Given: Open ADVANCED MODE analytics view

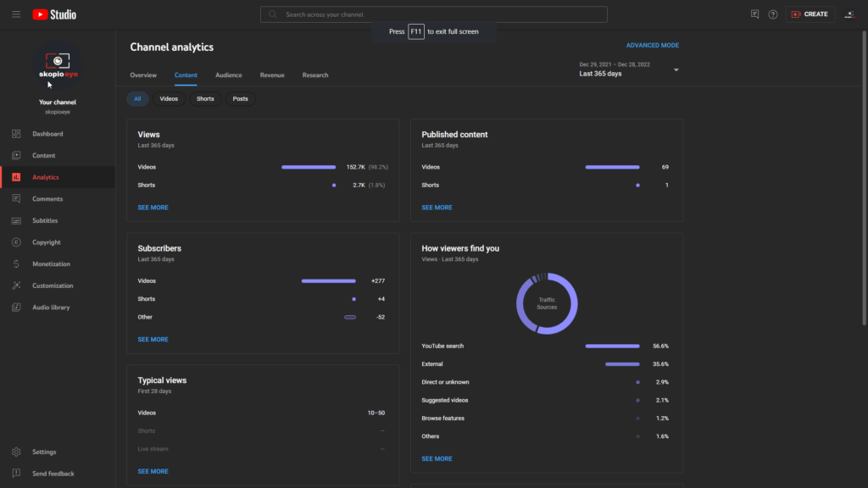Looking at the screenshot, I should point(653,44).
